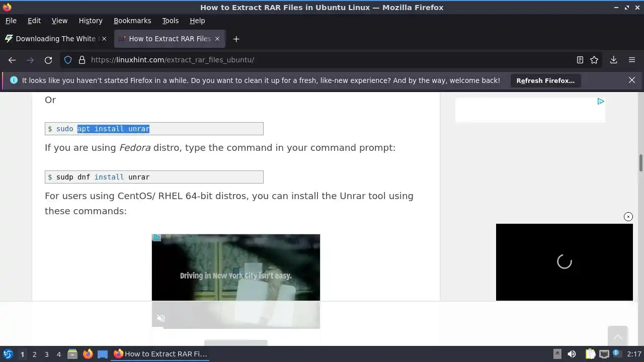Open the File menu

(x=11, y=21)
